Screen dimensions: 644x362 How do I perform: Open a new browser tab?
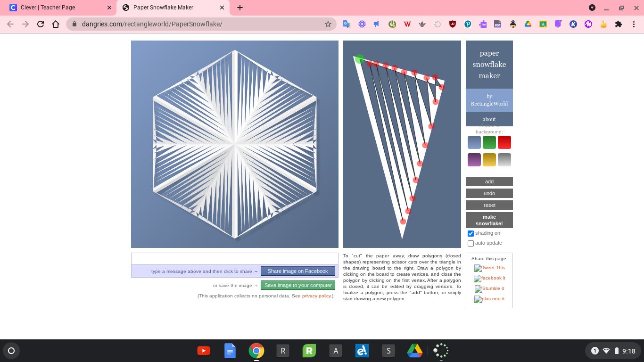click(240, 8)
